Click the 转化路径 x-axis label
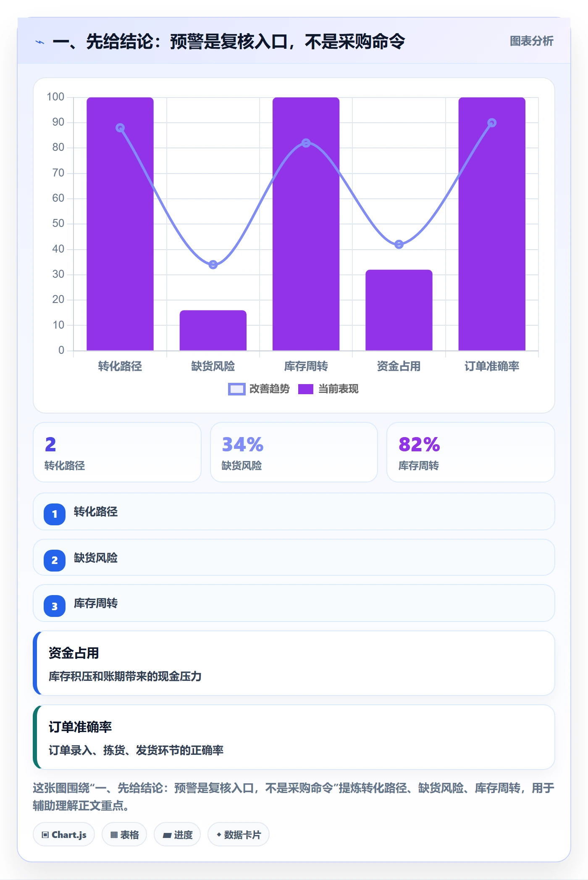The height and width of the screenshot is (880, 588). coord(120,366)
